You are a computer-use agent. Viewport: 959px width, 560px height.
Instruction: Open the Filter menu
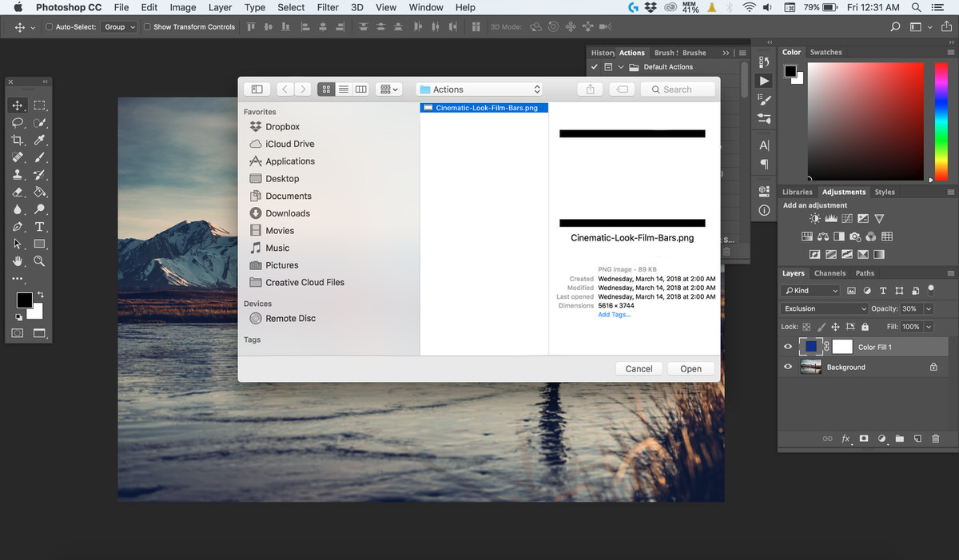tap(328, 7)
